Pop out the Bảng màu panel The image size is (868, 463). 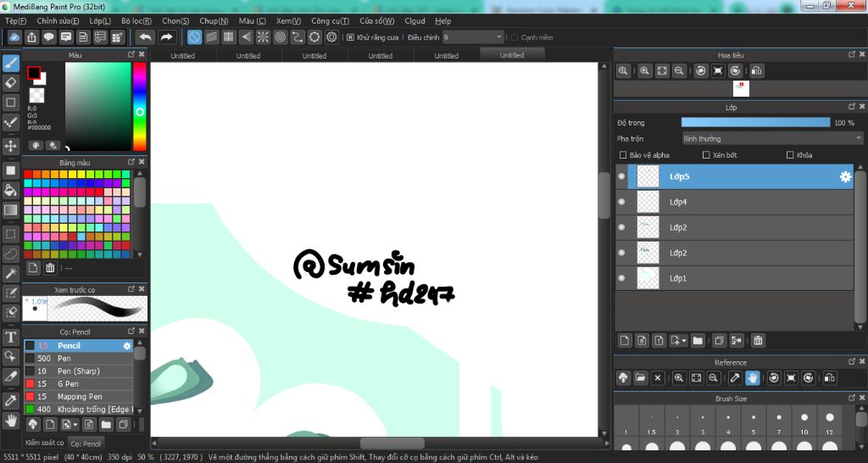(131, 162)
